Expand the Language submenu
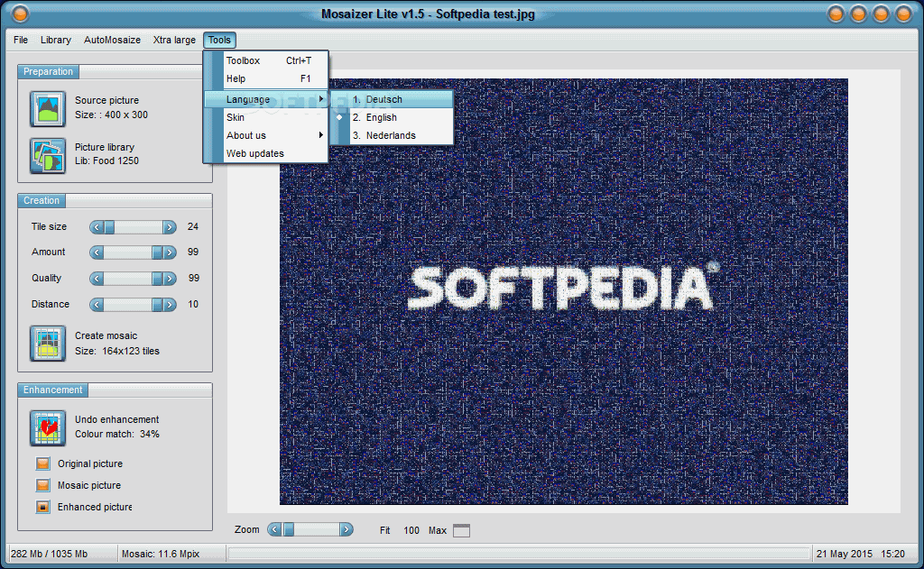Viewport: 924px width, 569px height. coord(266,99)
